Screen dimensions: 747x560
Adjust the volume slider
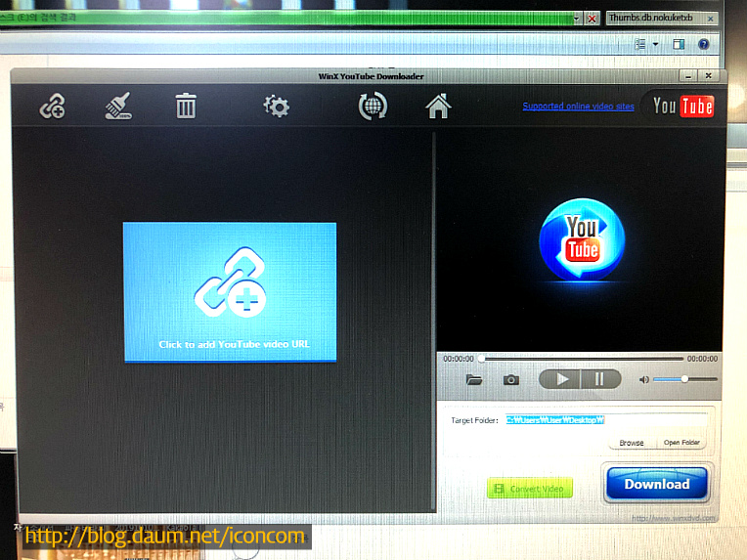[x=685, y=379]
